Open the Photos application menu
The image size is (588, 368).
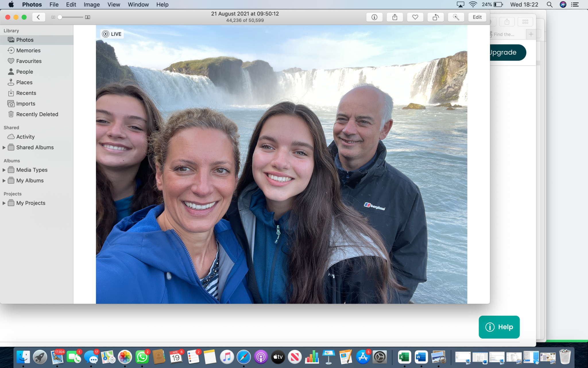pyautogui.click(x=32, y=5)
